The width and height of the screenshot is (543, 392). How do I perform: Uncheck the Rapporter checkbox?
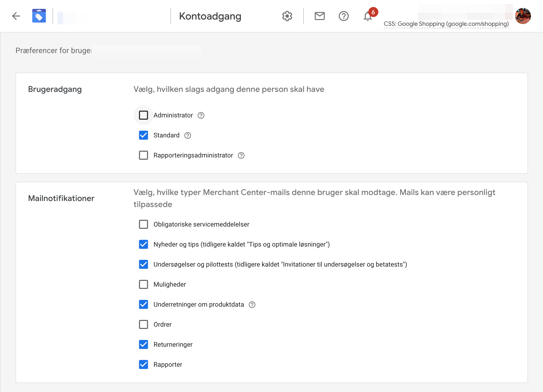(143, 364)
